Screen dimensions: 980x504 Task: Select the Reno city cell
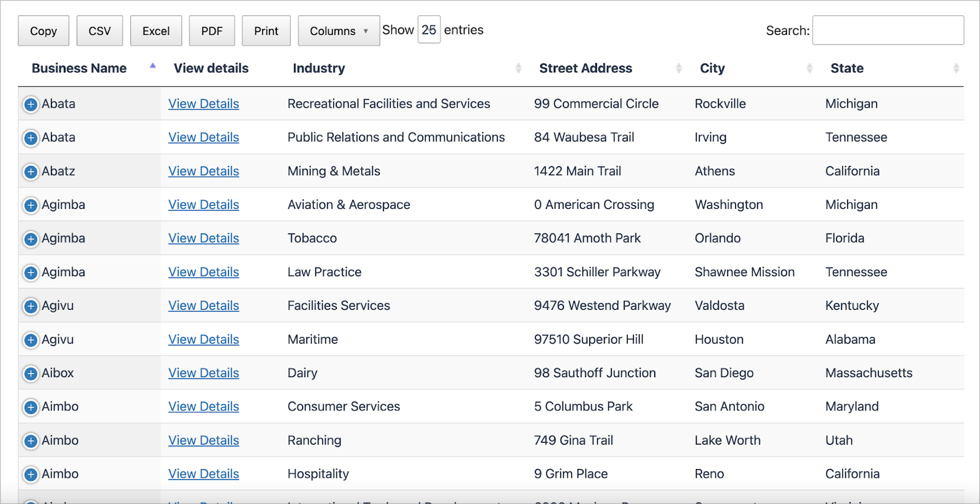point(709,474)
